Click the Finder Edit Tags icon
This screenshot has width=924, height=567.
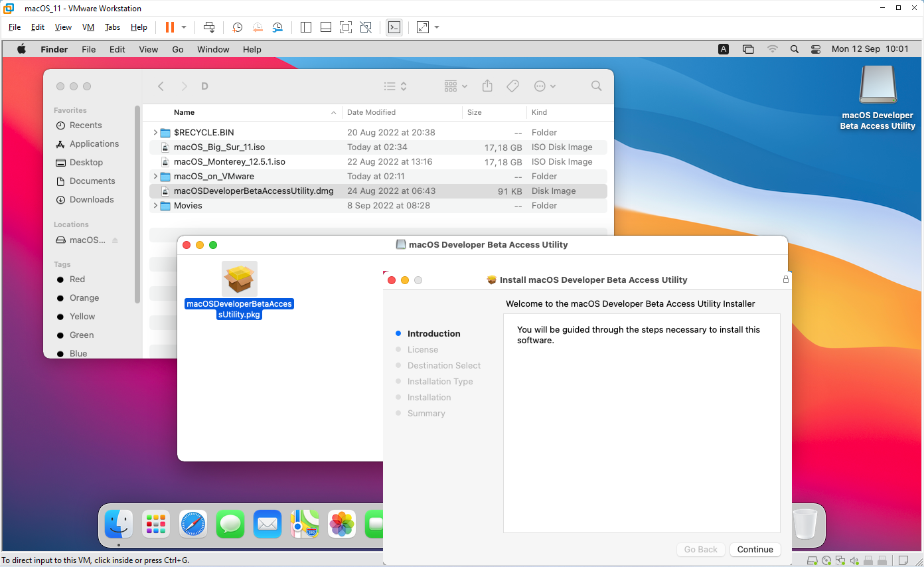512,86
